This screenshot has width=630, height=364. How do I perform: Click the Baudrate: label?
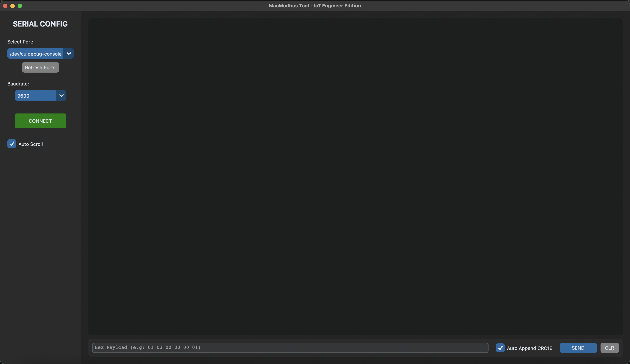pyautogui.click(x=18, y=84)
